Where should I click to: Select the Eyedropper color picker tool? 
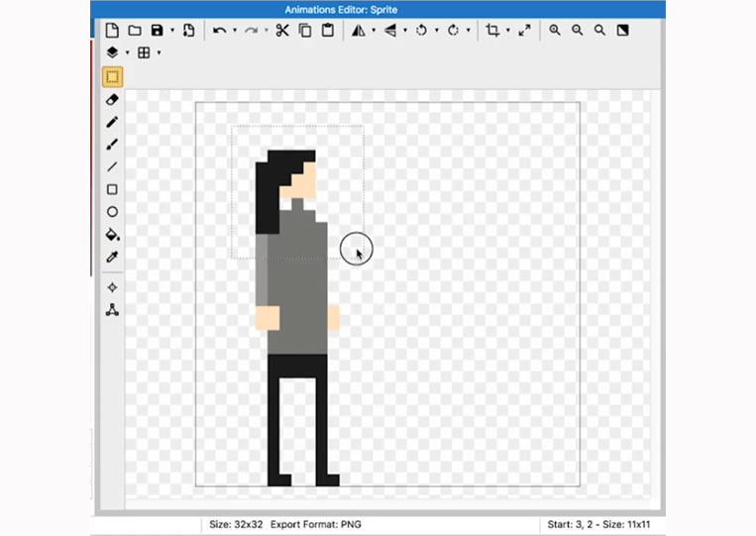[x=112, y=257]
